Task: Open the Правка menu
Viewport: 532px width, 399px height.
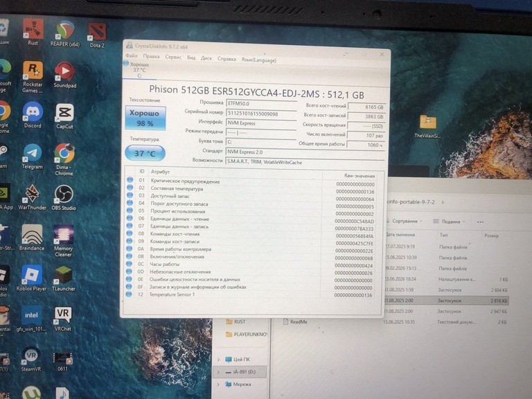Action: pyautogui.click(x=151, y=56)
